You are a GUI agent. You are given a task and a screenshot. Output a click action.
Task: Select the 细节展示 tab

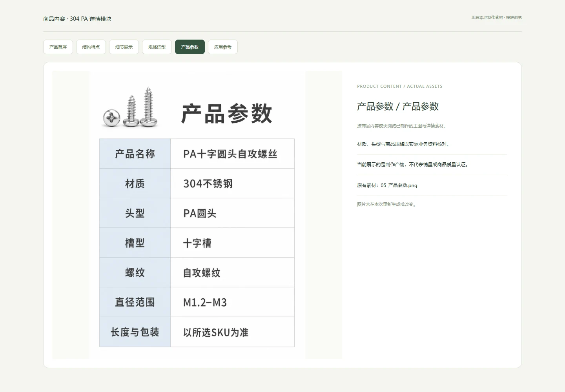tap(124, 47)
